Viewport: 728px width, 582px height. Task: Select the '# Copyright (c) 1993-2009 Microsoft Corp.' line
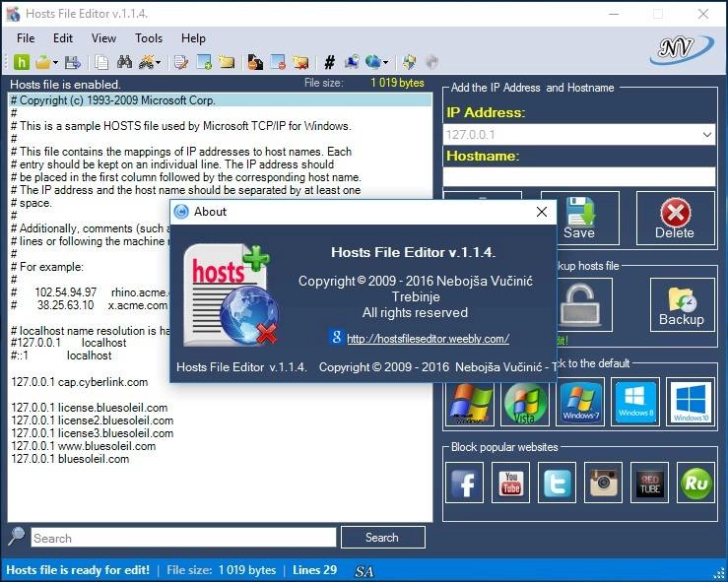pos(220,100)
